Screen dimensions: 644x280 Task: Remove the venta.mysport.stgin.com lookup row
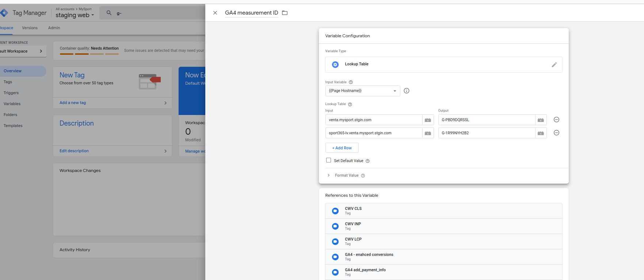click(x=556, y=120)
